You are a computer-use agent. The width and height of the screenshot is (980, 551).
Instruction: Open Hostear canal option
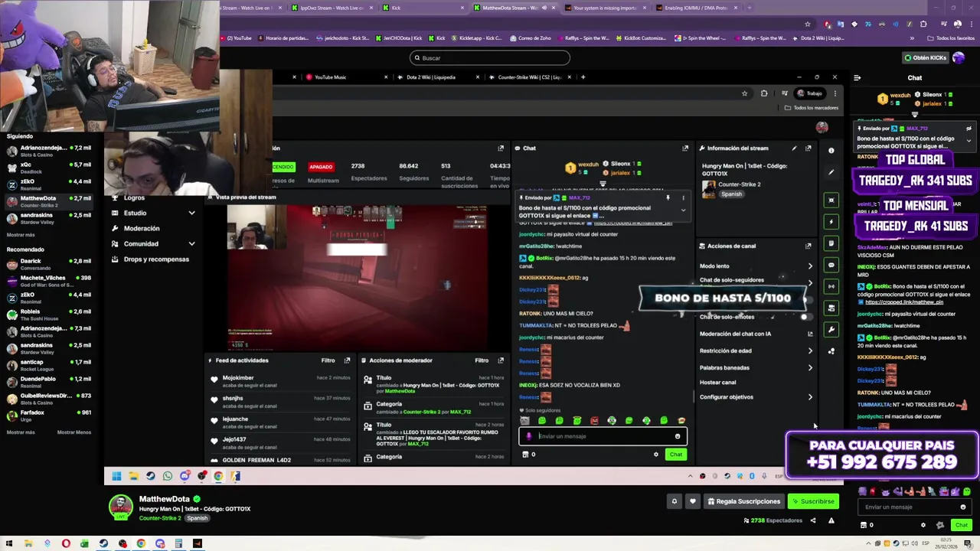coord(717,382)
